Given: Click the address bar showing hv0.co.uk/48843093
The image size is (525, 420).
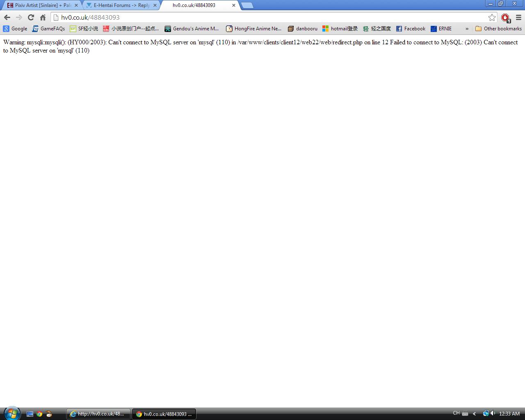Looking at the screenshot, I should tap(271, 17).
